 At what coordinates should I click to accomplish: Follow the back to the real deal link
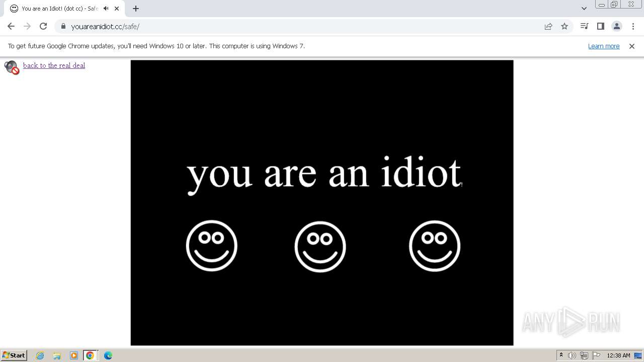(54, 65)
